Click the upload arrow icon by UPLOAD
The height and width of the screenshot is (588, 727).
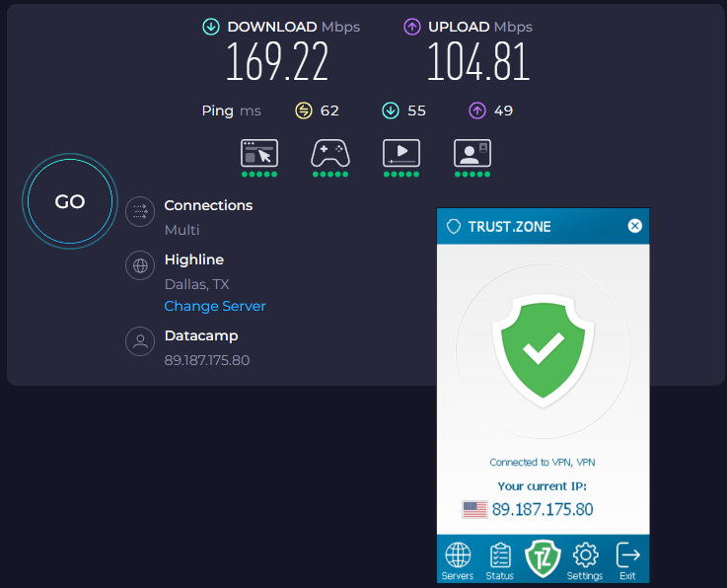click(x=412, y=27)
